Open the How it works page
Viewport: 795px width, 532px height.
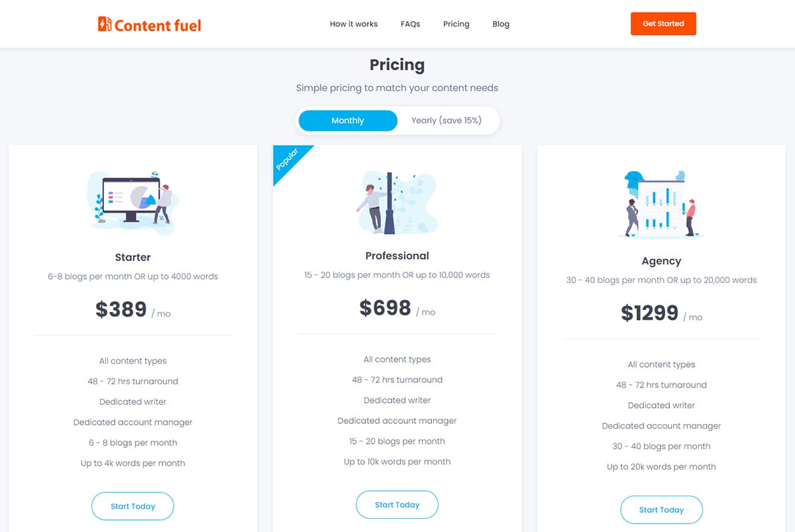(x=354, y=24)
